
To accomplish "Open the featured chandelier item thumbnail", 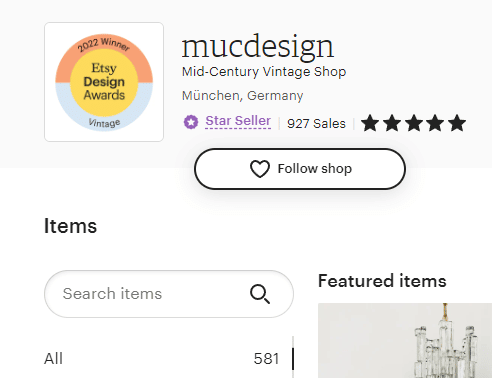I will click(405, 340).
